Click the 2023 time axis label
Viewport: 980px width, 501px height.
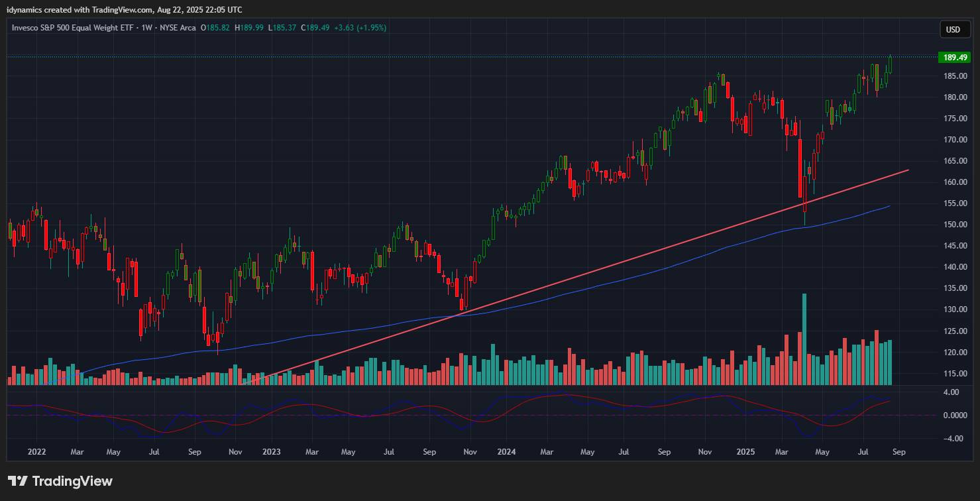[272, 452]
